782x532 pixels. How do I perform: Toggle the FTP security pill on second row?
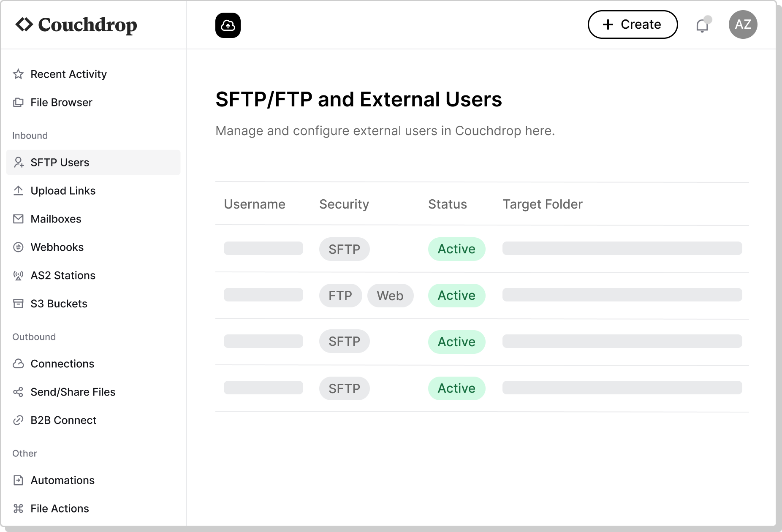click(x=340, y=296)
